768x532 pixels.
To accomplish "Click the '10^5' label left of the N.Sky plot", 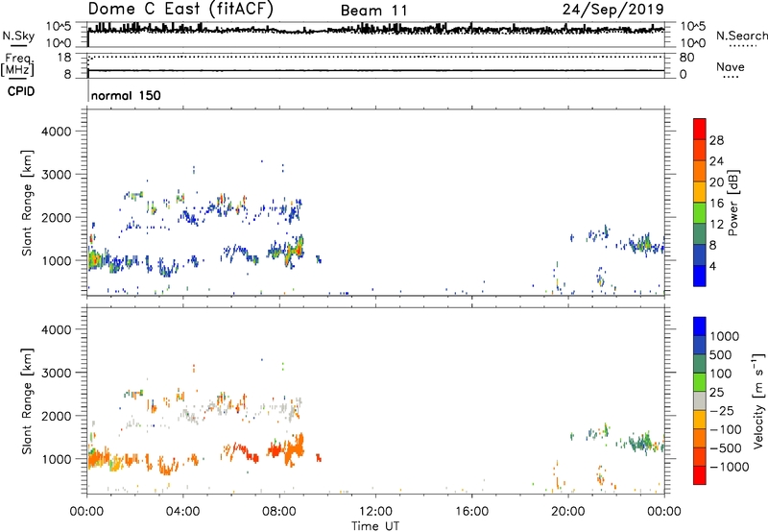I will click(59, 27).
